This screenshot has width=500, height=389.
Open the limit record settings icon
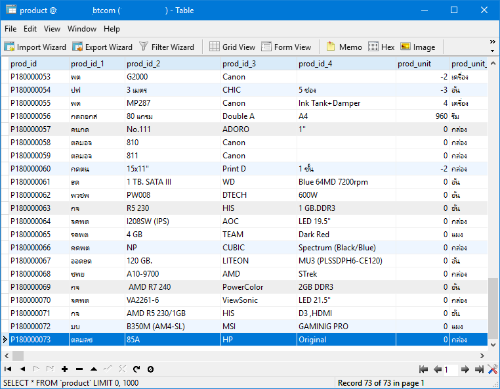click(492, 369)
